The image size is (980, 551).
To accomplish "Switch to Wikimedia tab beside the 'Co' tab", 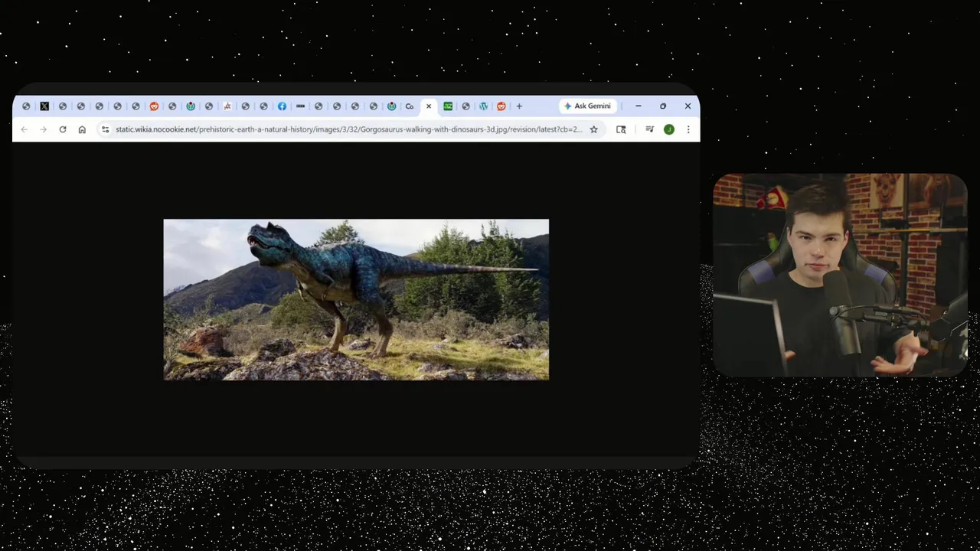I will tap(391, 106).
